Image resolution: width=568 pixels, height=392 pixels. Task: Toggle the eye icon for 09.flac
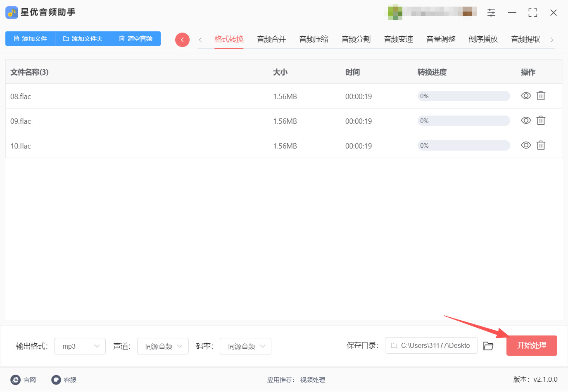click(x=526, y=120)
